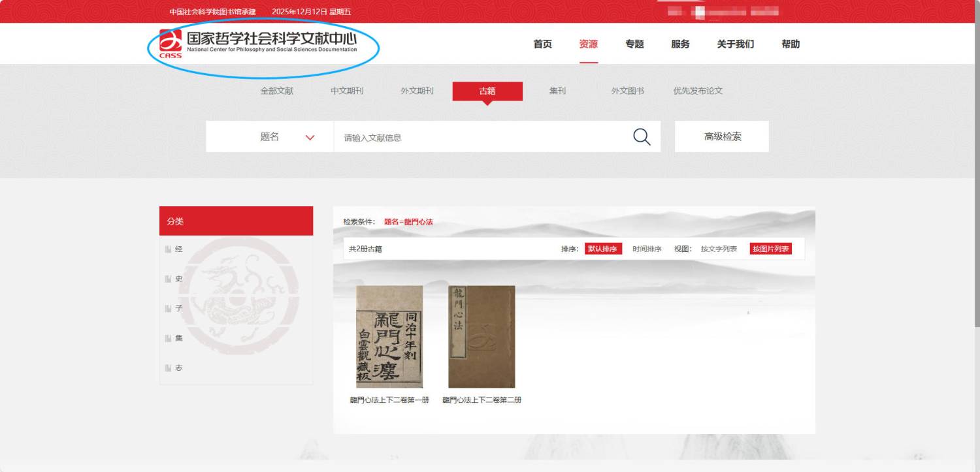Click the book icon beside 志 category
Image resolution: width=980 pixels, height=472 pixels.
[x=168, y=368]
